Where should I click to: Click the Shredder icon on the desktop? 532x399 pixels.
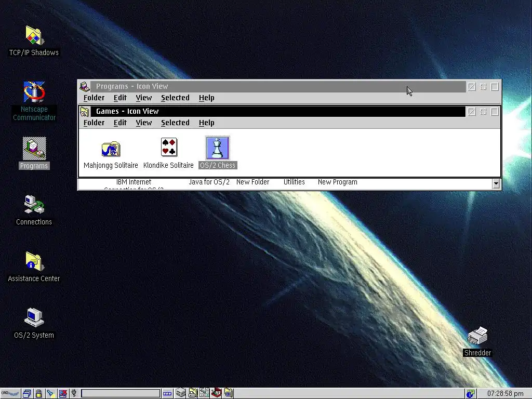pyautogui.click(x=477, y=336)
